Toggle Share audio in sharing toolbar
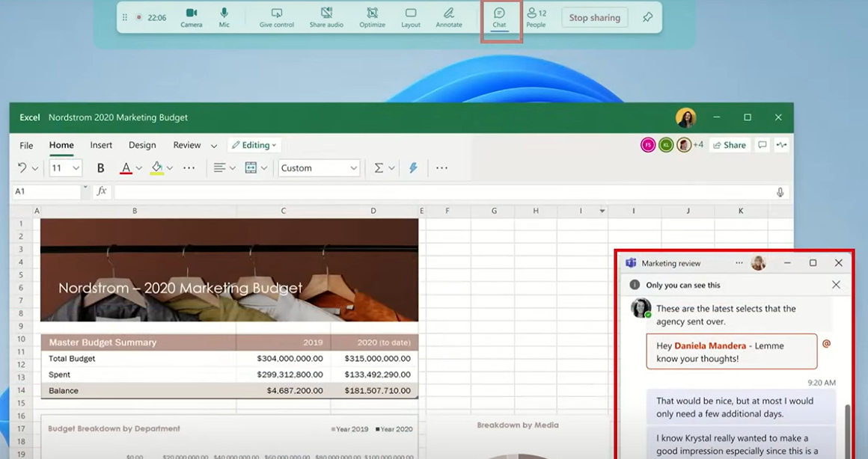868x459 pixels. pyautogui.click(x=326, y=17)
